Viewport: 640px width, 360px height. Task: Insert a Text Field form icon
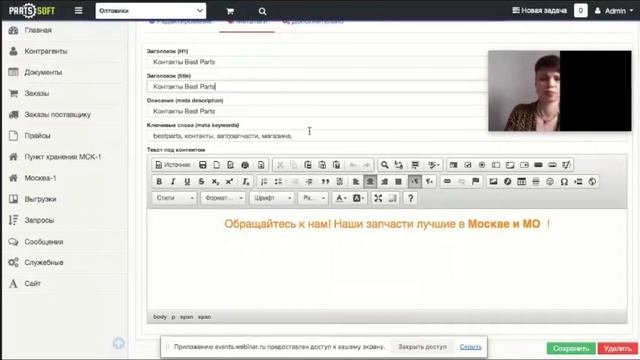(x=496, y=165)
